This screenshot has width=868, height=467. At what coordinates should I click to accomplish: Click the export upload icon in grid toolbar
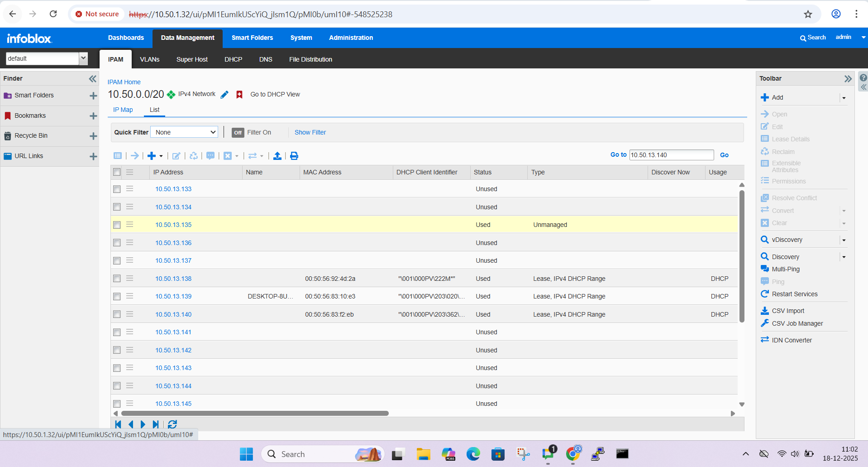(x=277, y=156)
